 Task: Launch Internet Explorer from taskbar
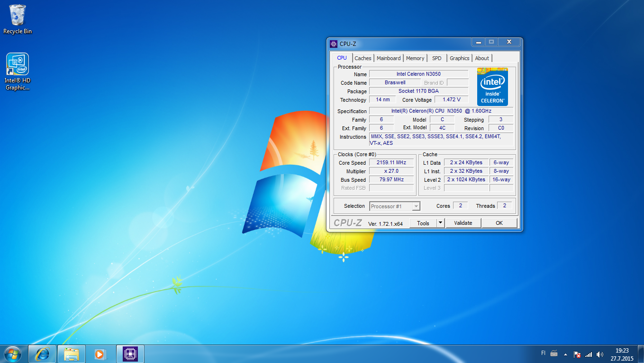(x=43, y=354)
